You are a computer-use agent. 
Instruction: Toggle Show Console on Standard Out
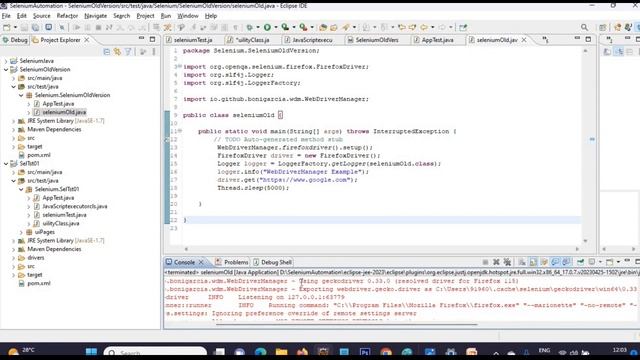555,262
